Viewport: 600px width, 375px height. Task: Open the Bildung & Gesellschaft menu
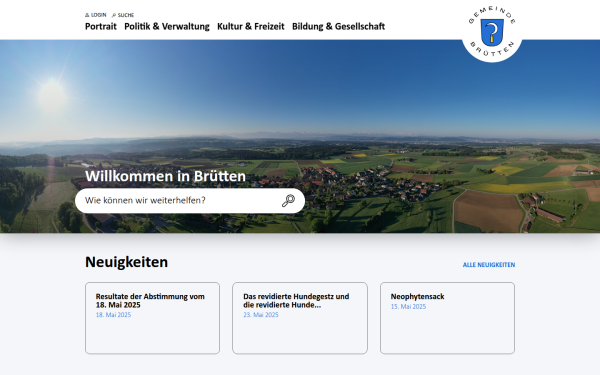pyautogui.click(x=338, y=26)
